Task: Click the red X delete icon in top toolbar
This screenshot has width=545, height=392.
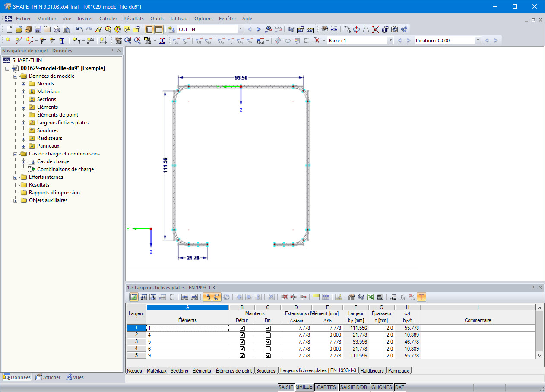Action: point(376,29)
